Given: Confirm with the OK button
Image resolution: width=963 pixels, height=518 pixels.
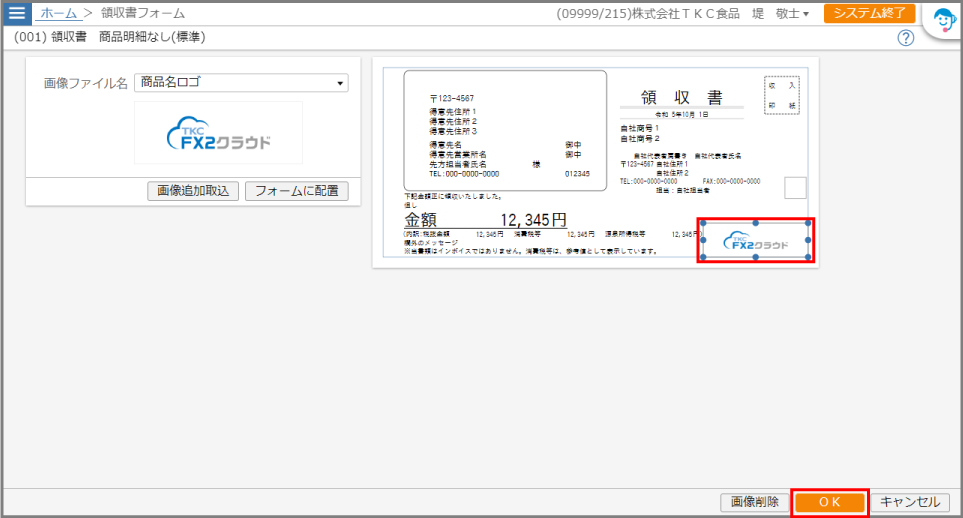Looking at the screenshot, I should point(830,502).
